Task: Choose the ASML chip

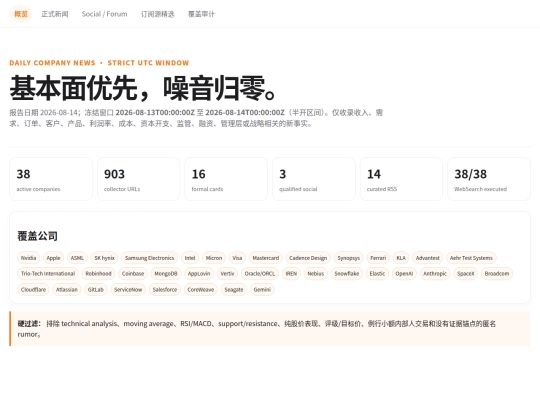Action: tap(77, 258)
